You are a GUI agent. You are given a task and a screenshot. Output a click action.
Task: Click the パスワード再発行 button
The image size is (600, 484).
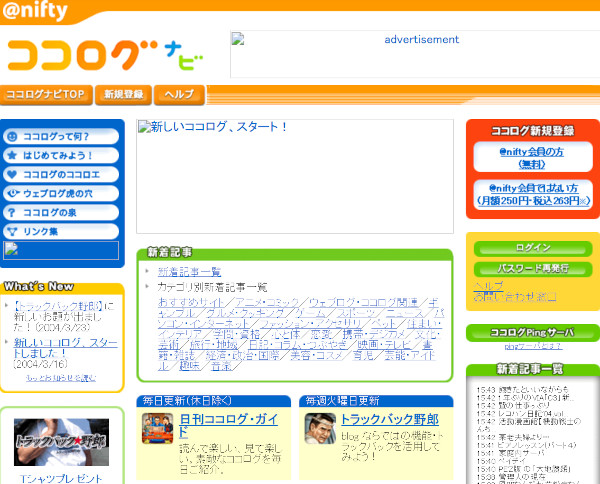(533, 269)
